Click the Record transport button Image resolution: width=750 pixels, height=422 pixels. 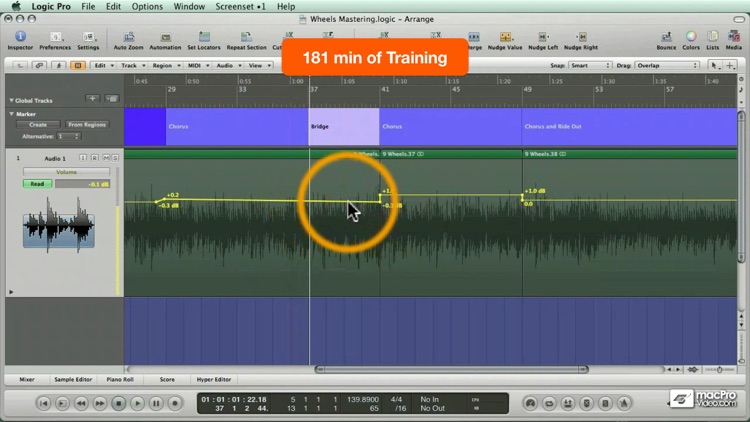pos(175,403)
